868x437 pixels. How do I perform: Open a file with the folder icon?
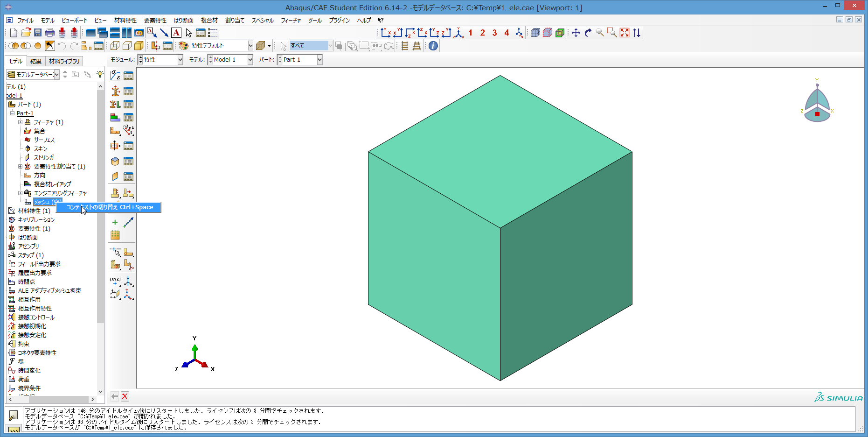(26, 33)
